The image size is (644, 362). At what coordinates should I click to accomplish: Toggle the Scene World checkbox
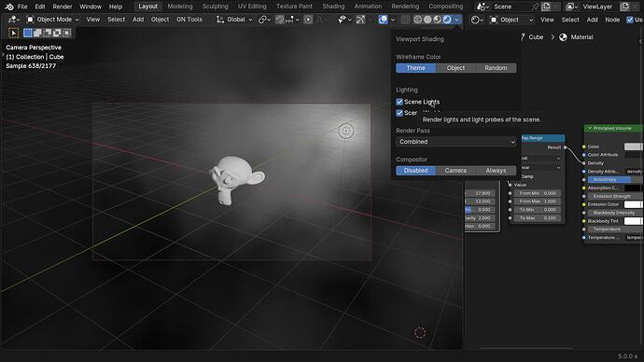click(x=399, y=113)
